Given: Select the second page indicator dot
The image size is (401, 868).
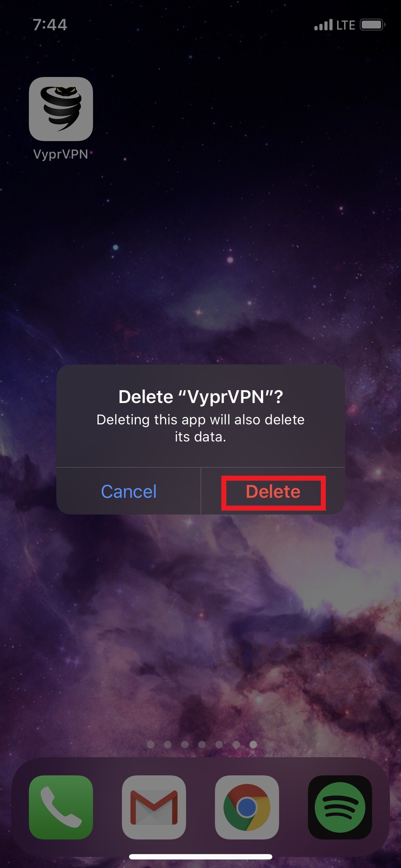Looking at the screenshot, I should coord(168,744).
